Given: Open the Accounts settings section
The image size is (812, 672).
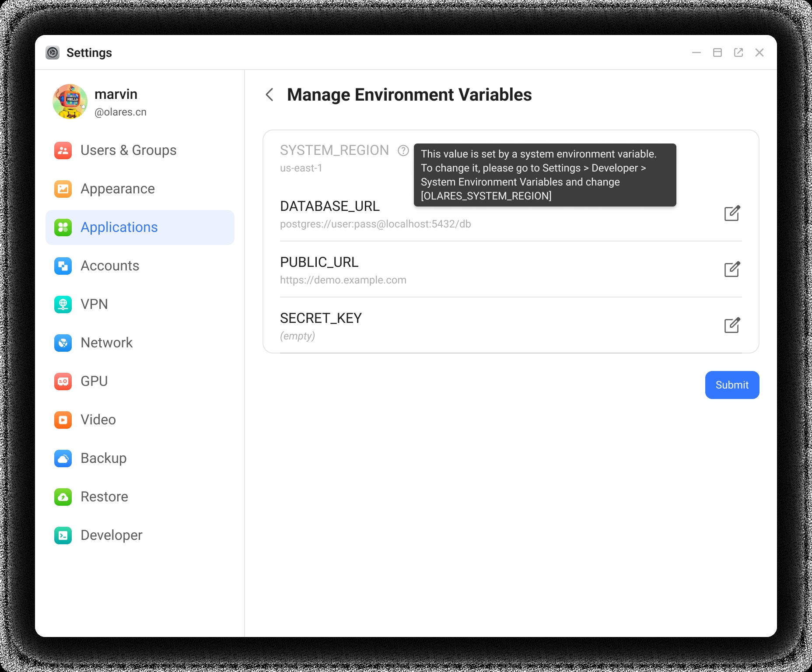Looking at the screenshot, I should (x=63, y=266).
